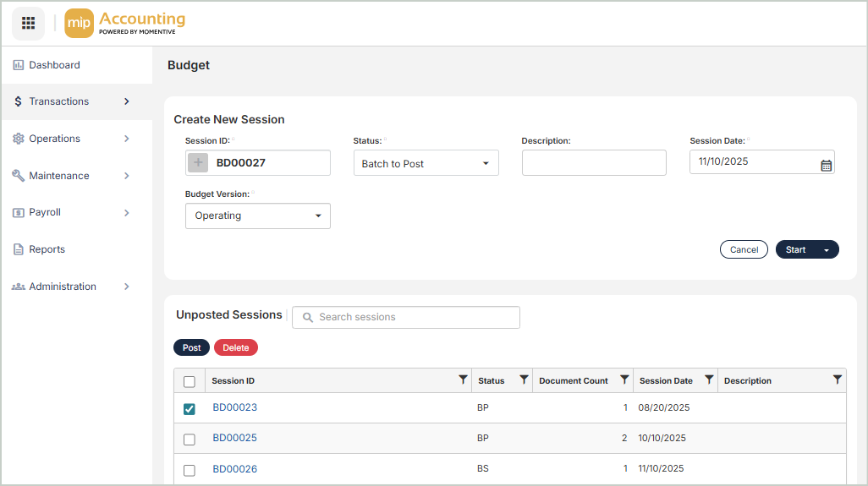Open the Session Date calendar picker
868x486 pixels.
point(826,165)
